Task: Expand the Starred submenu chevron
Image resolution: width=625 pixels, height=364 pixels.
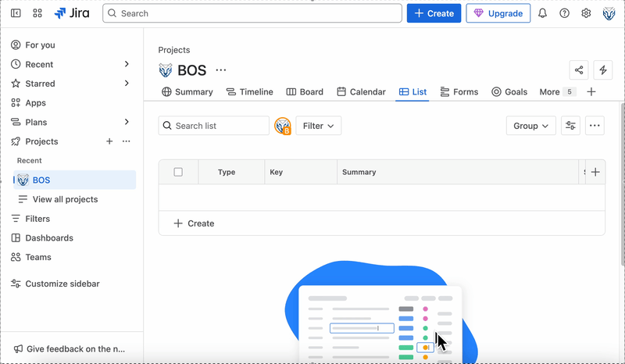Action: 127,84
